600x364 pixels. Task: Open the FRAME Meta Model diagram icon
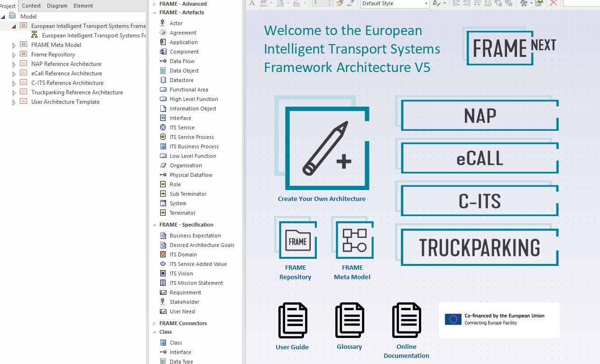click(x=354, y=240)
